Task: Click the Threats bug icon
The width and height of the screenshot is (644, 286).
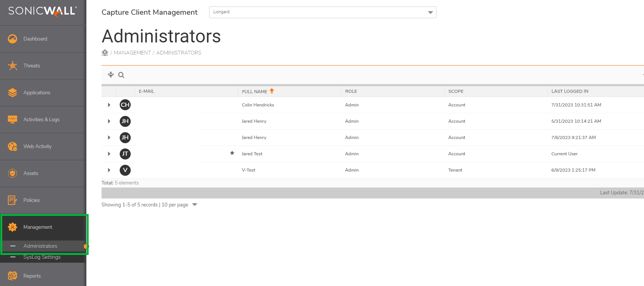Action: (13, 66)
